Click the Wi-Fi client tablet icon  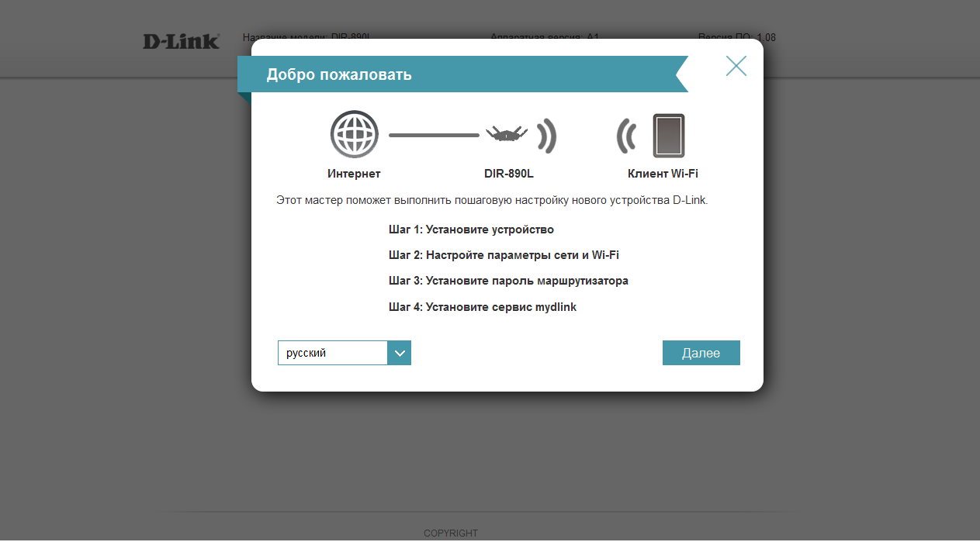668,136
